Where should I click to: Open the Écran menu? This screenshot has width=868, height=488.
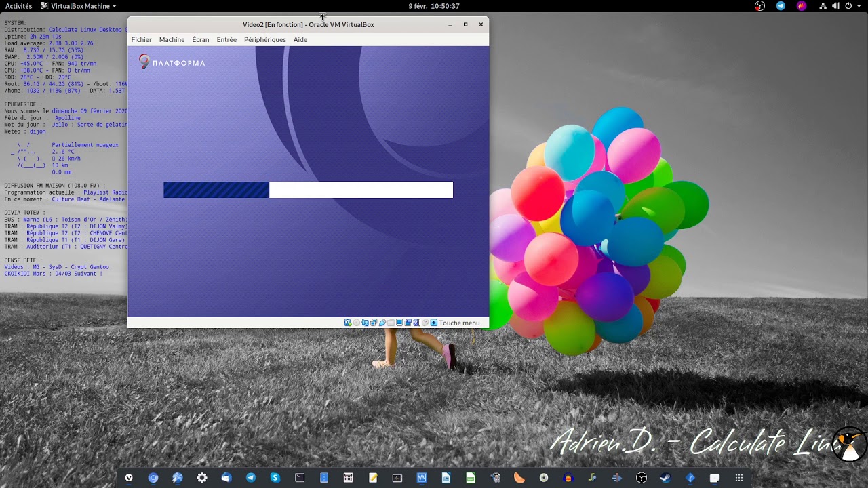[200, 39]
